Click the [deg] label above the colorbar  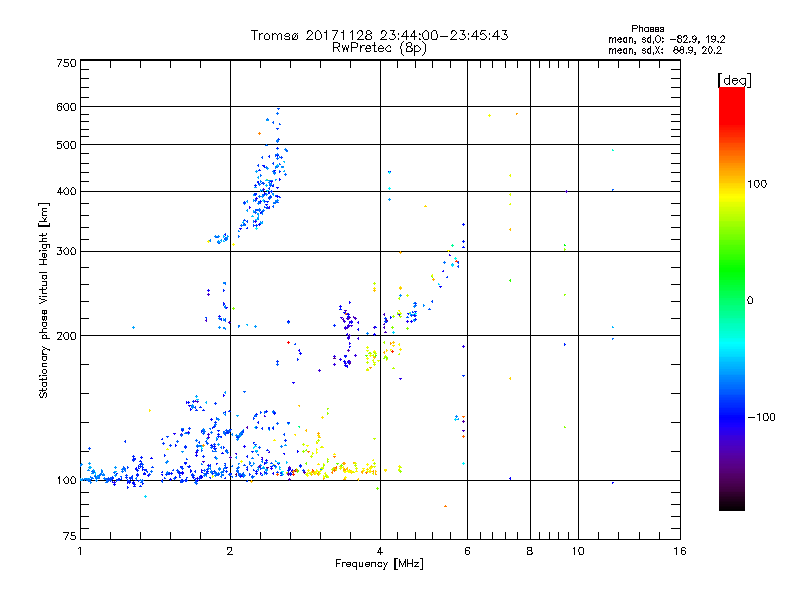pyautogui.click(x=734, y=79)
